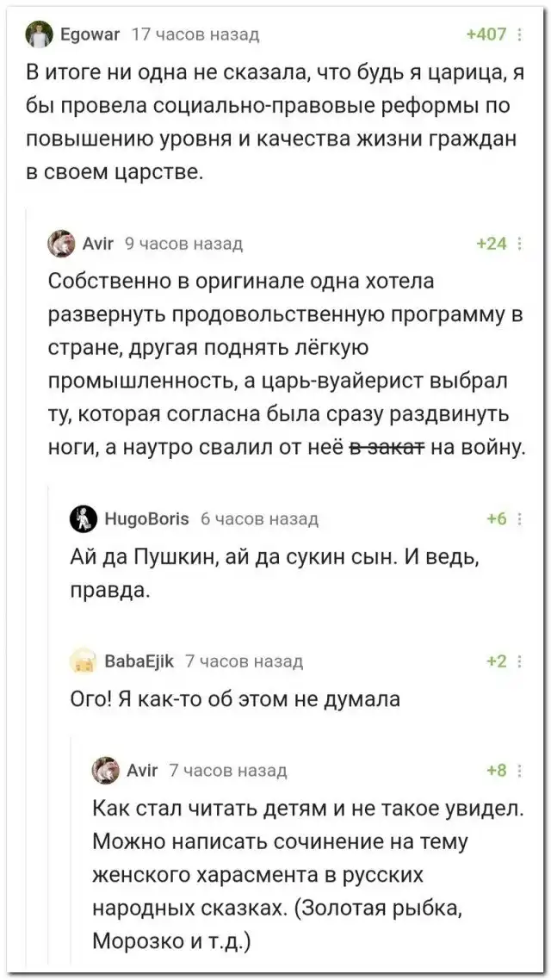Click the +6 rating on HugoBoris's comment
This screenshot has width=551, height=980.
496,519
